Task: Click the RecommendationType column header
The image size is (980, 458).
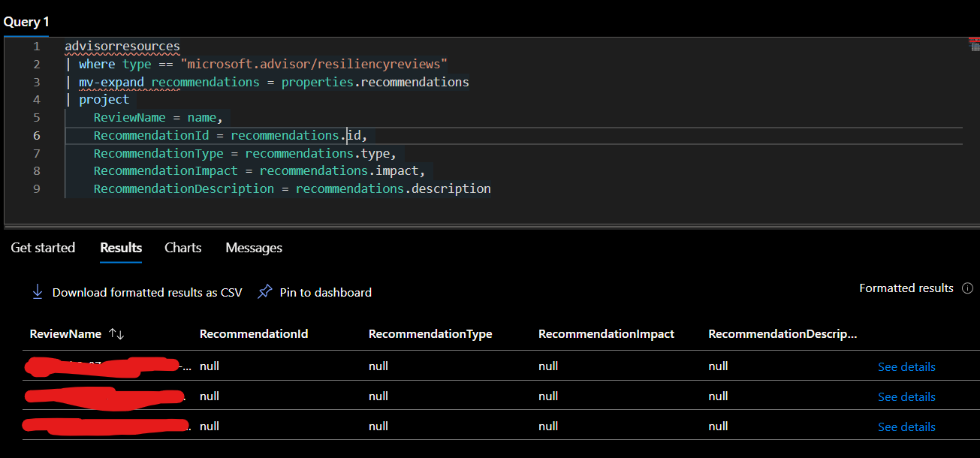Action: click(x=430, y=334)
